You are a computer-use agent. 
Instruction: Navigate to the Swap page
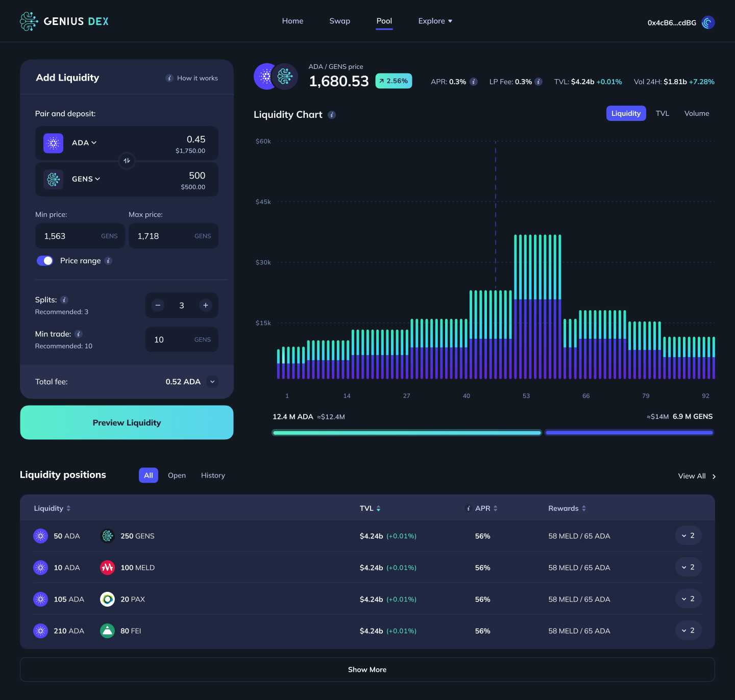pyautogui.click(x=339, y=21)
